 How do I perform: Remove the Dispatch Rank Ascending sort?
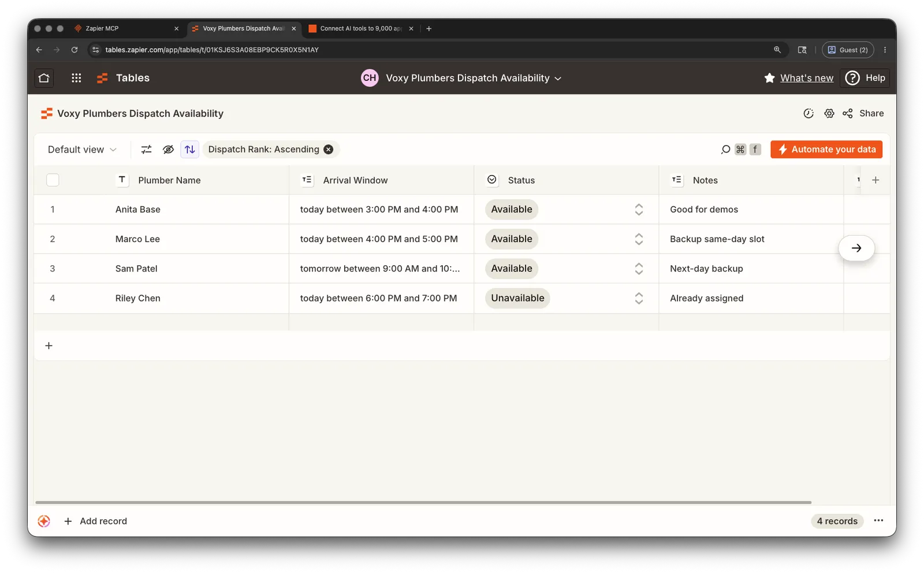329,149
